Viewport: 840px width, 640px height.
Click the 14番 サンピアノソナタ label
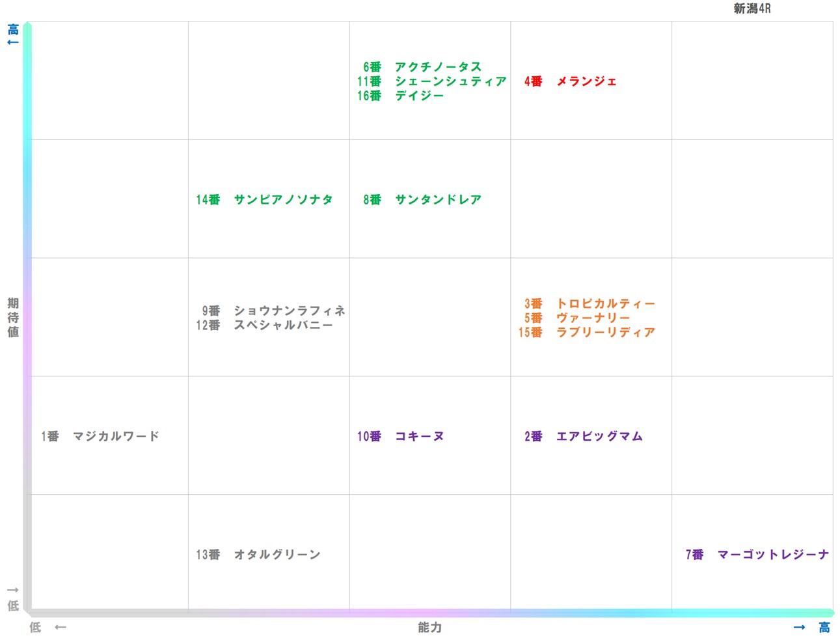pos(264,200)
